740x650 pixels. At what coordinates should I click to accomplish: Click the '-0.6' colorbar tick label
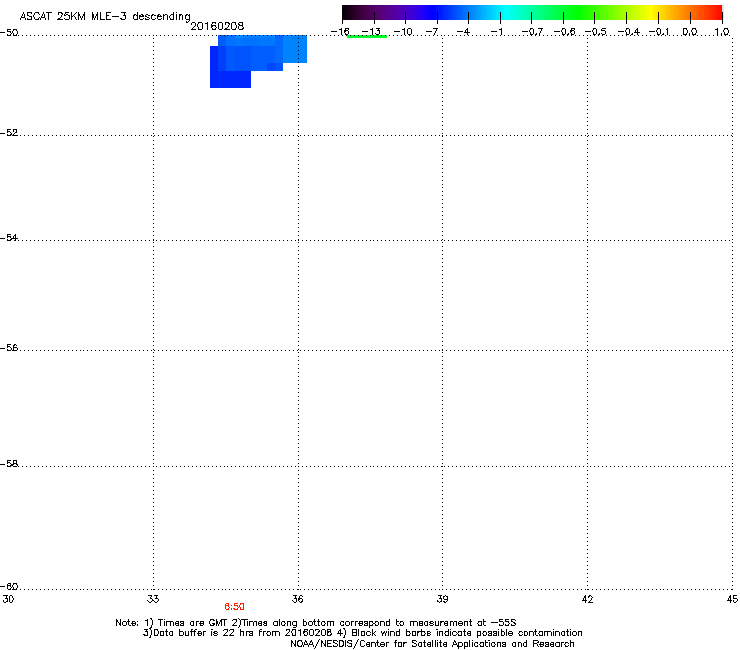click(564, 32)
